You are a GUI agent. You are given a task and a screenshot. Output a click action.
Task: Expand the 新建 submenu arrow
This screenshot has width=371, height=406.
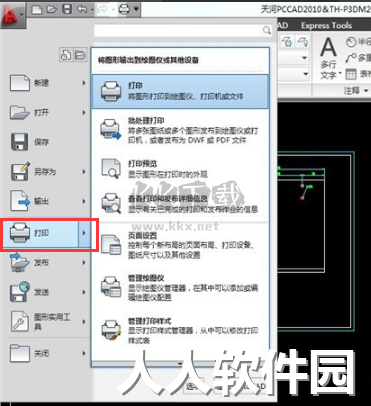(84, 83)
